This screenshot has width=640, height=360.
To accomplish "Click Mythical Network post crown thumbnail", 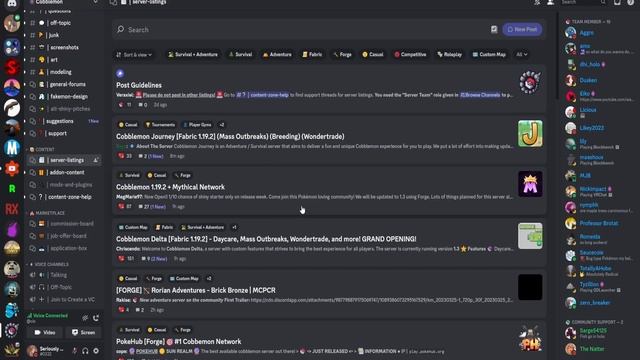I will tap(530, 184).
